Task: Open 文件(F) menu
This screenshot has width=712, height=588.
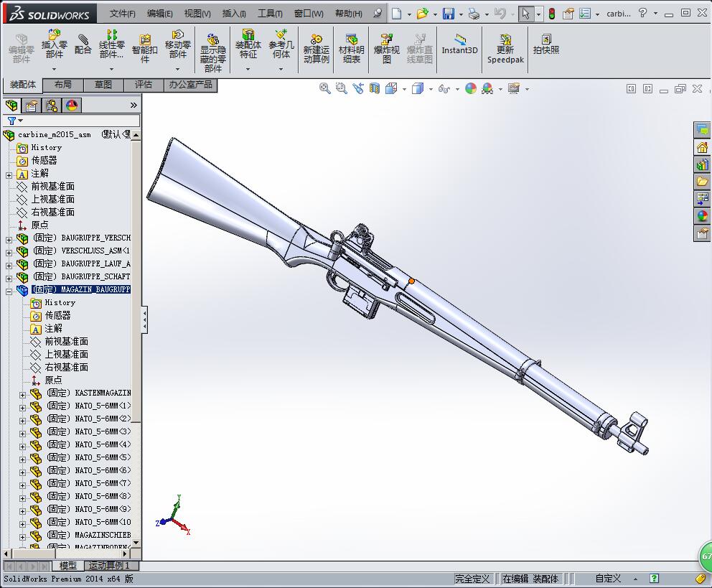Action: (122, 14)
